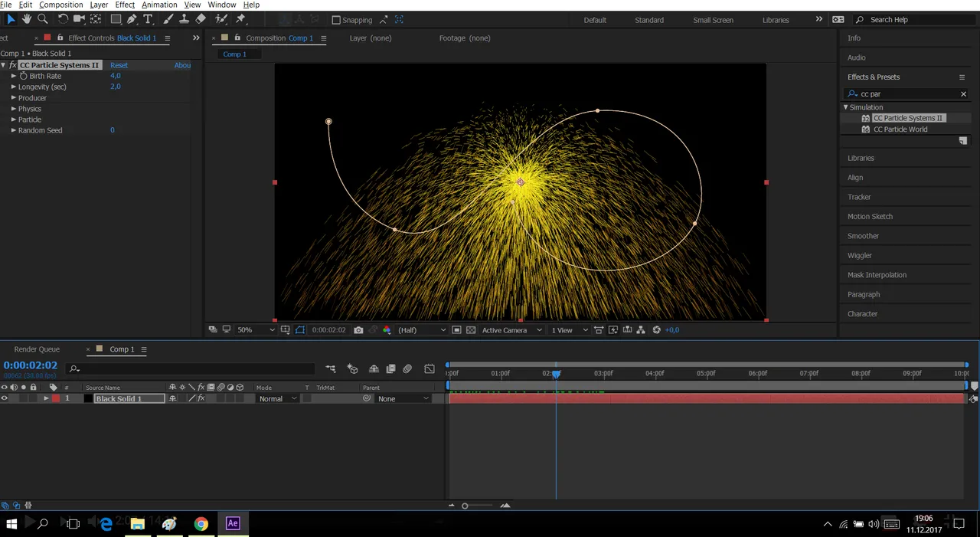The width and height of the screenshot is (980, 537).
Task: Select the Roto Brush tool
Action: pos(221,19)
